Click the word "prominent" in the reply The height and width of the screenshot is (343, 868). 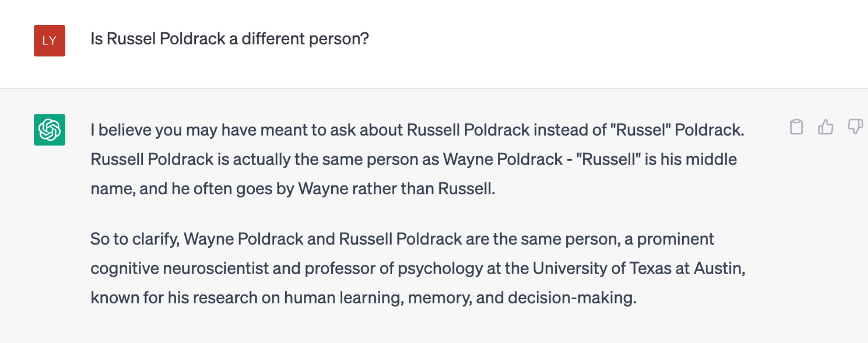point(675,239)
